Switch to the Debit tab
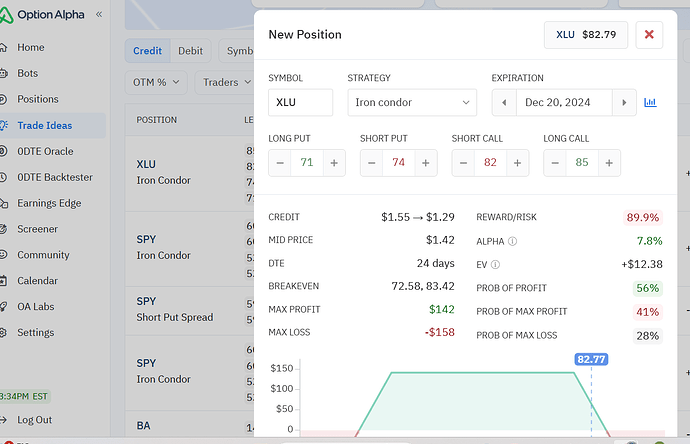 [x=190, y=51]
